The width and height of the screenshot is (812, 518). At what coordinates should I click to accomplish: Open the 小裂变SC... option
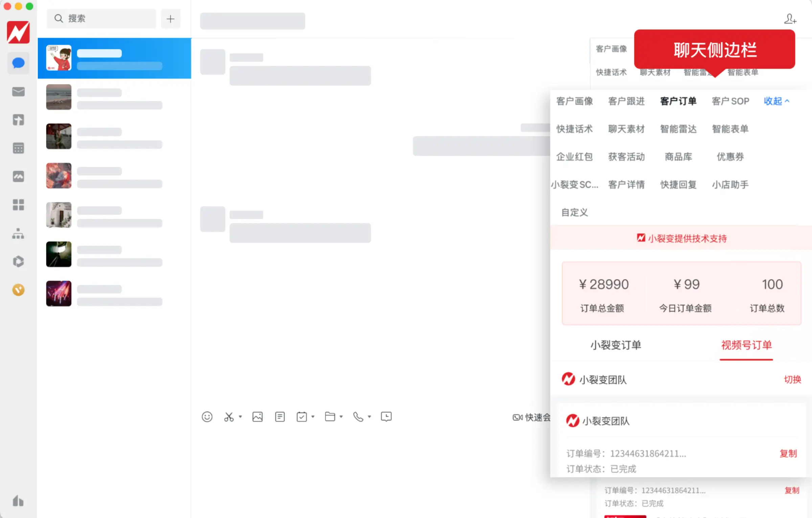pos(574,185)
